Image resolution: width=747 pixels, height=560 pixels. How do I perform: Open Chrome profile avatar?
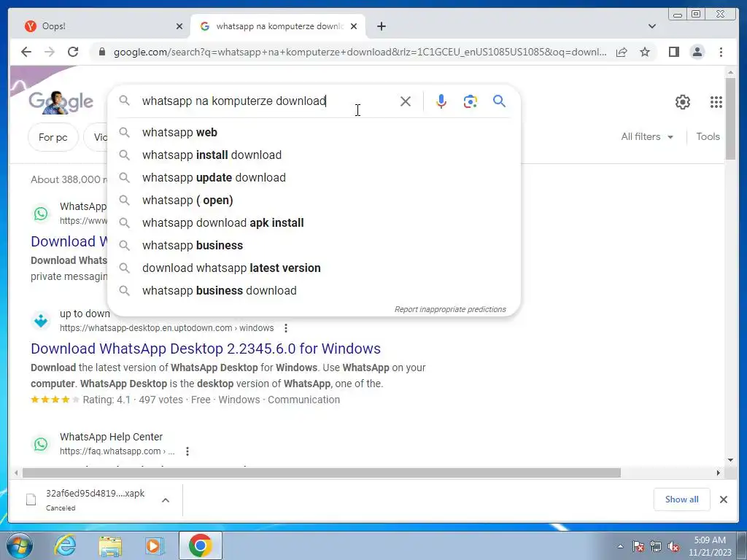click(x=697, y=52)
